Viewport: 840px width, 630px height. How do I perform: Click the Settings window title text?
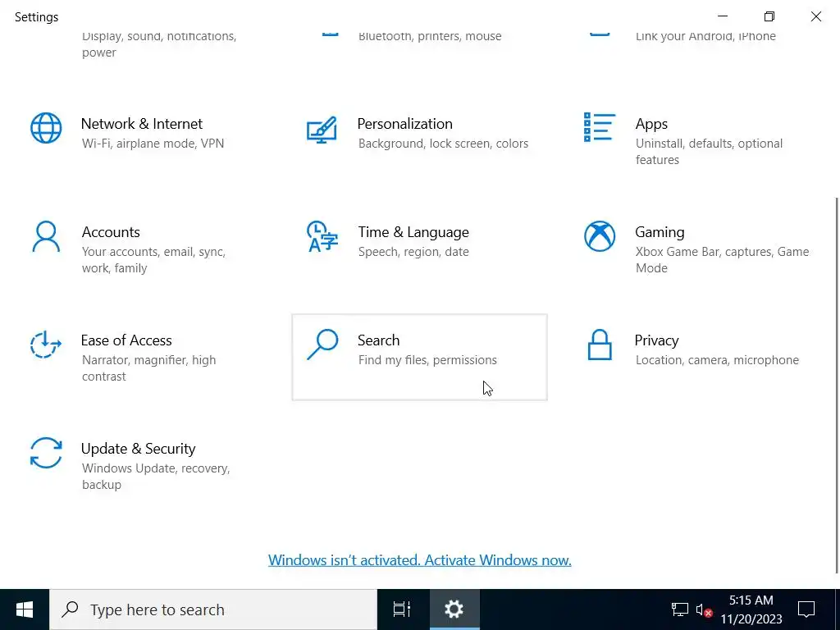(36, 17)
